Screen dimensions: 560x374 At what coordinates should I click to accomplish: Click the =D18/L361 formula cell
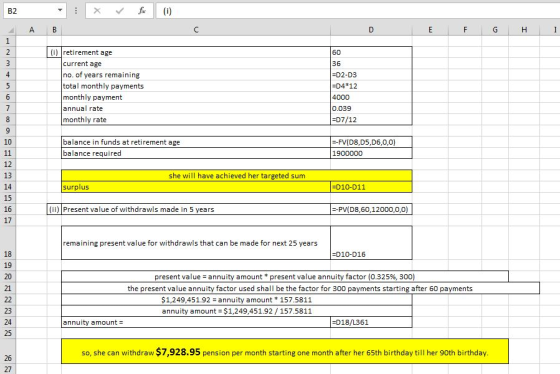pos(371,322)
